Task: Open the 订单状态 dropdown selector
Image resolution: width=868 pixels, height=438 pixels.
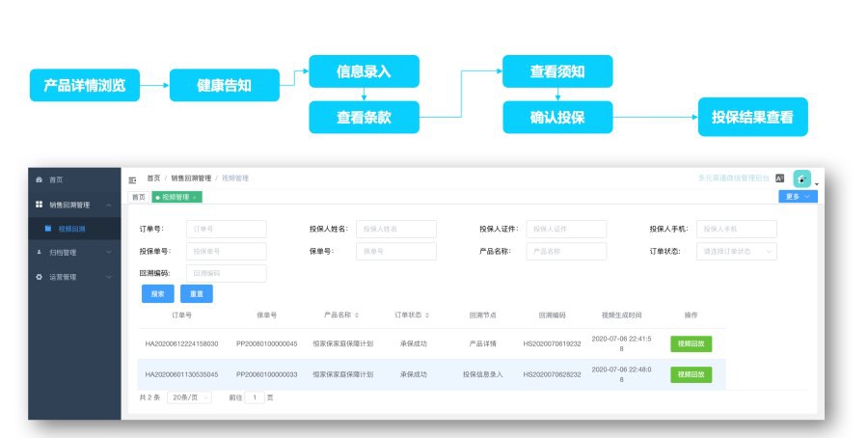Action: point(736,252)
